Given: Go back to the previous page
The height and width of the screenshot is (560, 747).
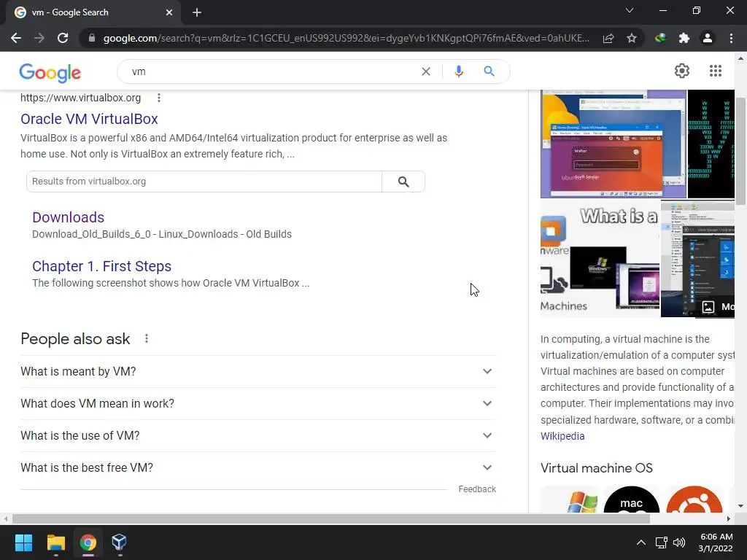Looking at the screenshot, I should point(16,38).
